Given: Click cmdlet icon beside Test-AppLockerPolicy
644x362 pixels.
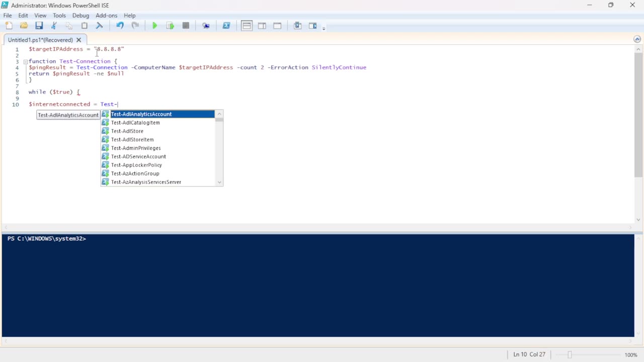Looking at the screenshot, I should tap(105, 165).
